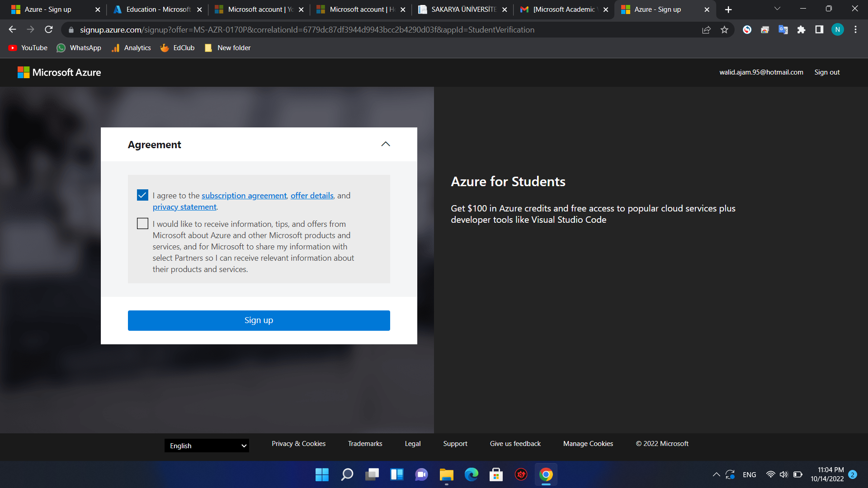
Task: Uncheck the subscription agreement checkbox
Action: click(x=142, y=195)
